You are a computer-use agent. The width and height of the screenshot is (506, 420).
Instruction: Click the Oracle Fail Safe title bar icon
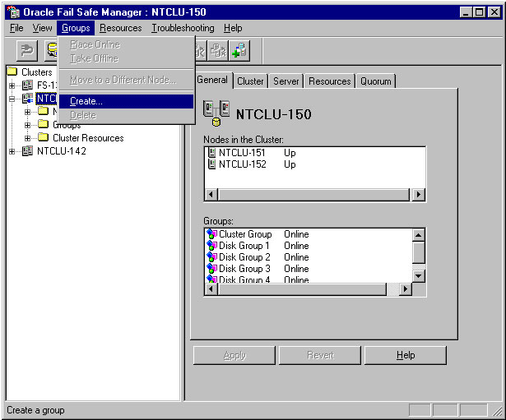pyautogui.click(x=13, y=12)
